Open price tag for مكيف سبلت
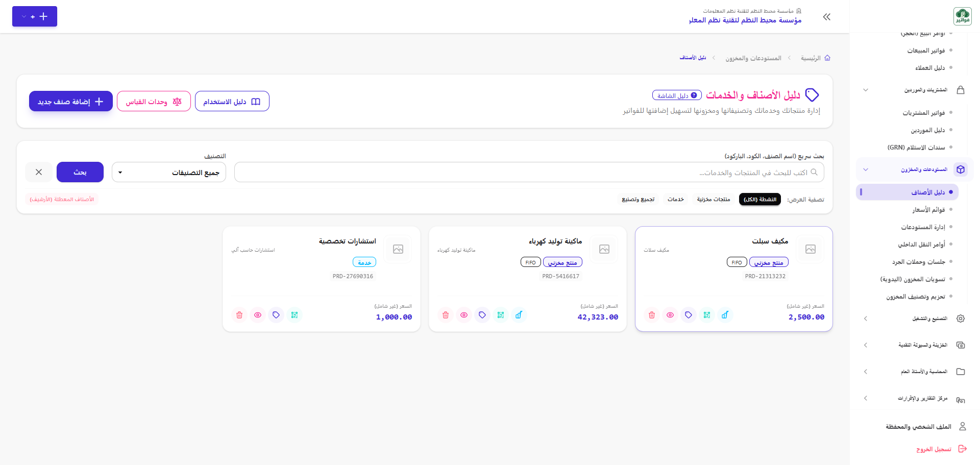Viewport: 980px width, 465px height. coord(689,315)
